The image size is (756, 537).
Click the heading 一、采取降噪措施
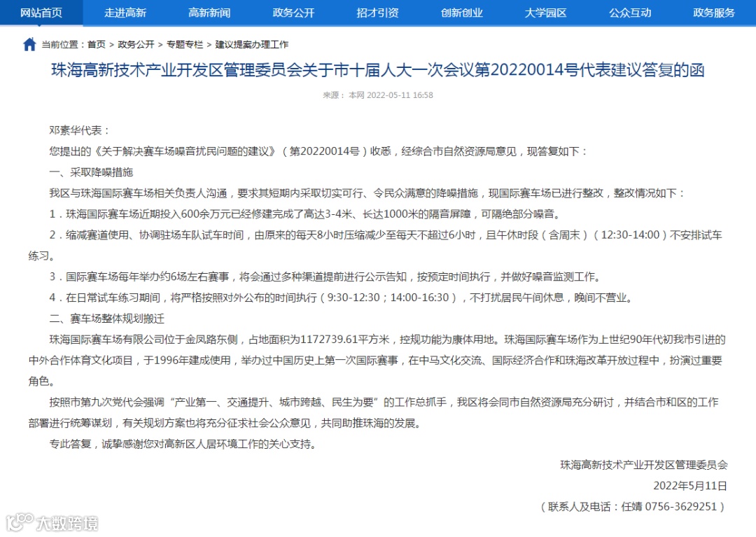click(x=91, y=172)
